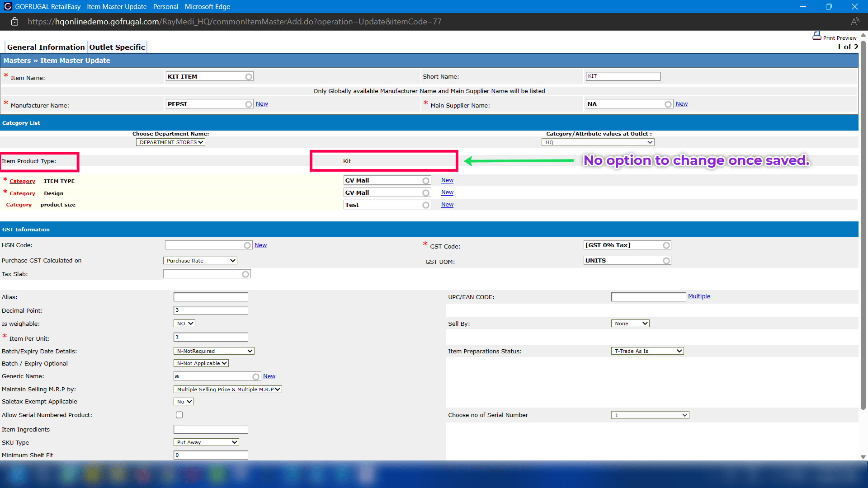The width and height of the screenshot is (868, 488).
Task: Click the Print Preview printer icon
Action: (816, 36)
